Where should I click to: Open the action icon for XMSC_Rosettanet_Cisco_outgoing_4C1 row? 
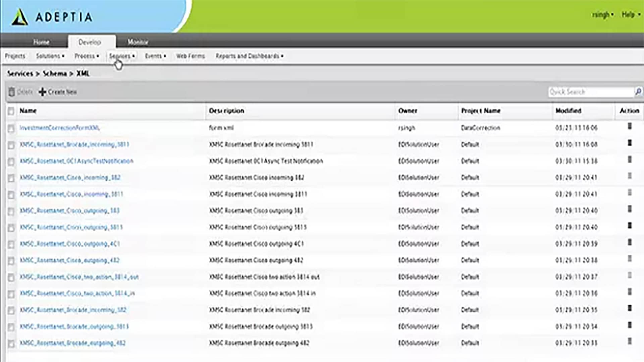click(x=630, y=242)
